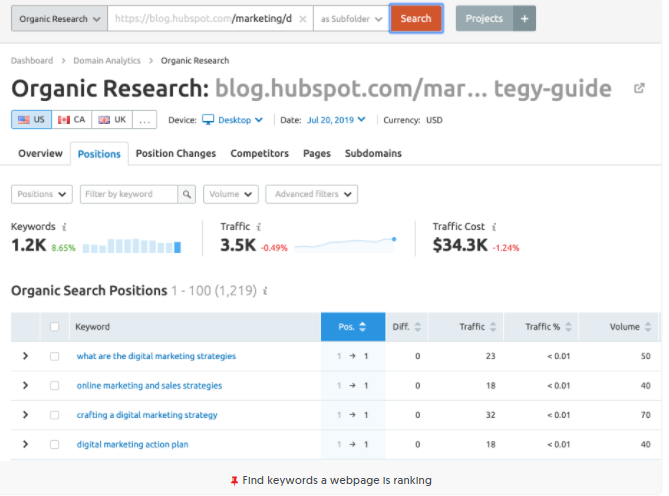Sort table by Volume column arrows
The image size is (669, 496).
pyautogui.click(x=648, y=327)
